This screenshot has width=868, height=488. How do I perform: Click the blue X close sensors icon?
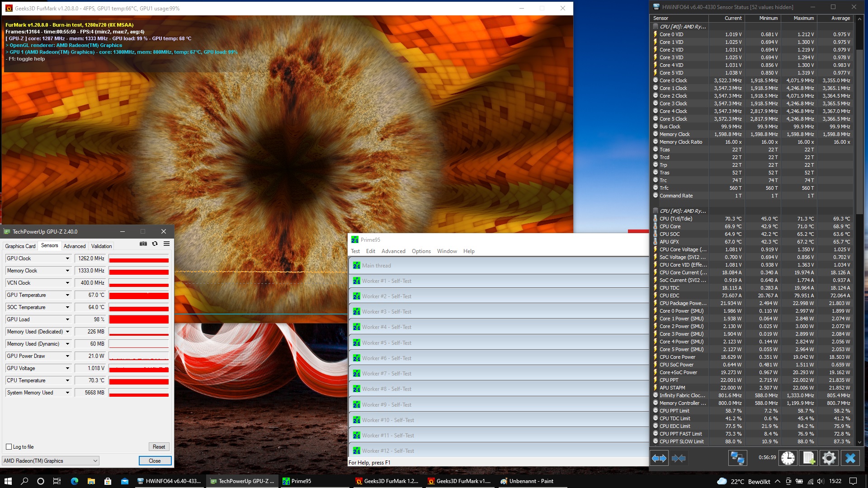click(850, 458)
